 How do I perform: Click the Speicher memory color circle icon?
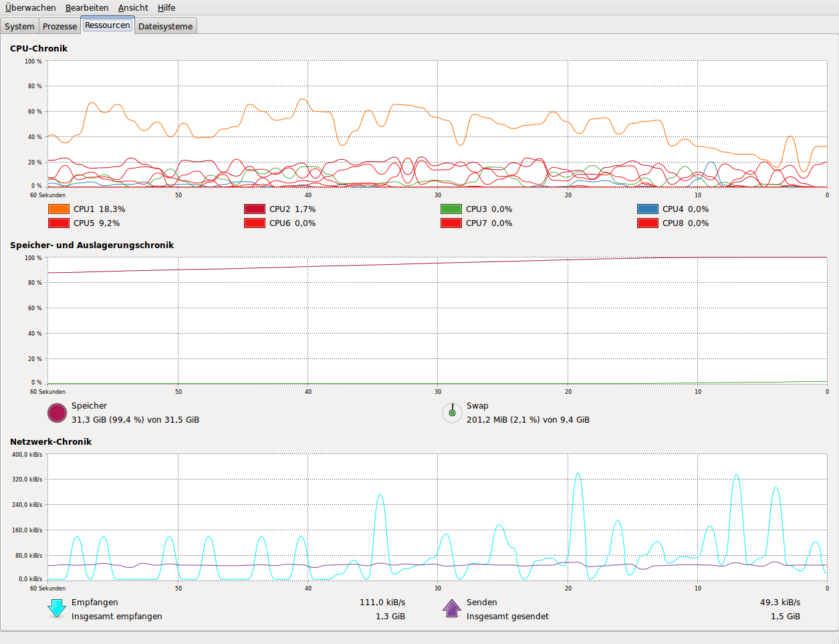click(x=57, y=413)
